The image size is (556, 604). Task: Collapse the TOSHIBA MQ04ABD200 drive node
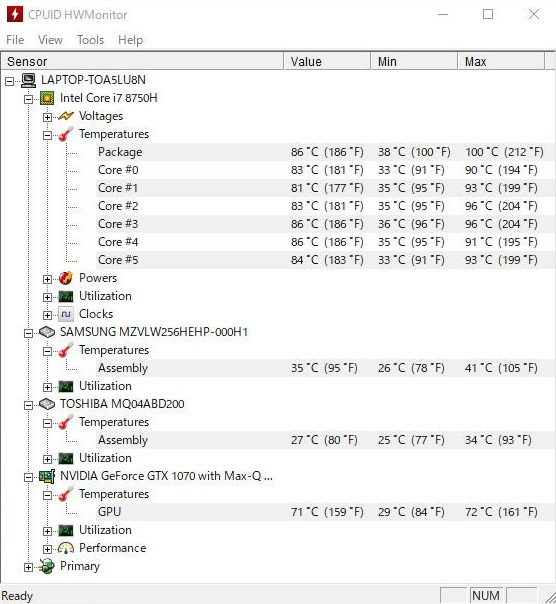pyautogui.click(x=29, y=405)
